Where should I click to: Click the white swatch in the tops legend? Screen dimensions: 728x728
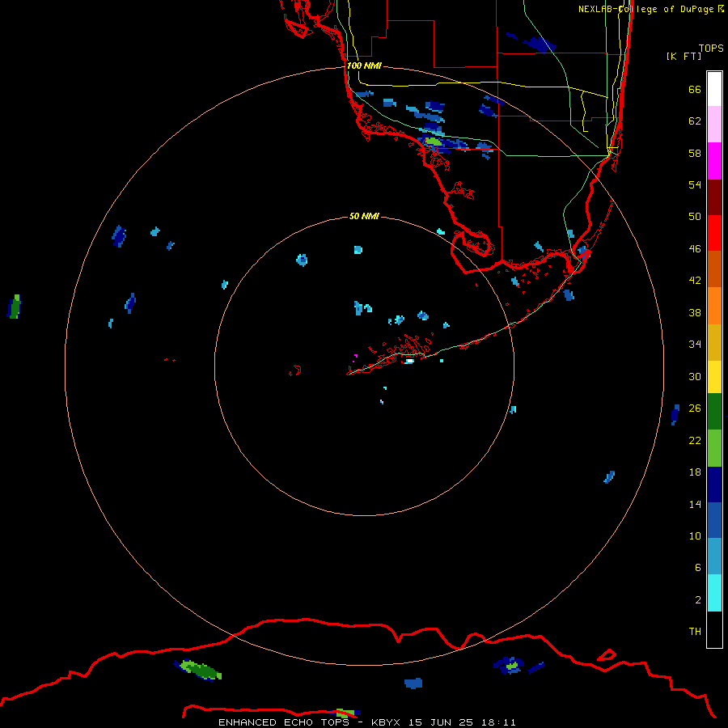click(714, 89)
